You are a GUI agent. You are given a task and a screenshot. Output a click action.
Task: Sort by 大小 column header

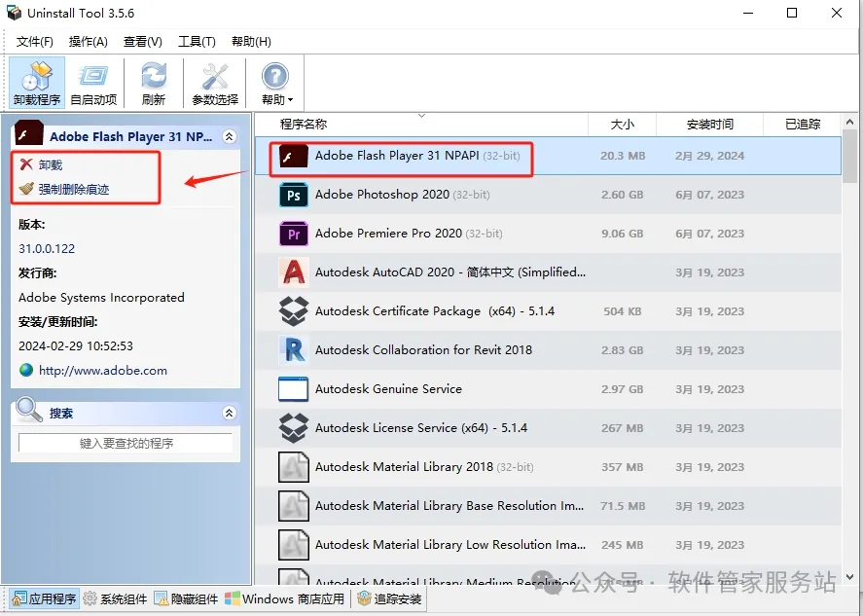point(622,125)
